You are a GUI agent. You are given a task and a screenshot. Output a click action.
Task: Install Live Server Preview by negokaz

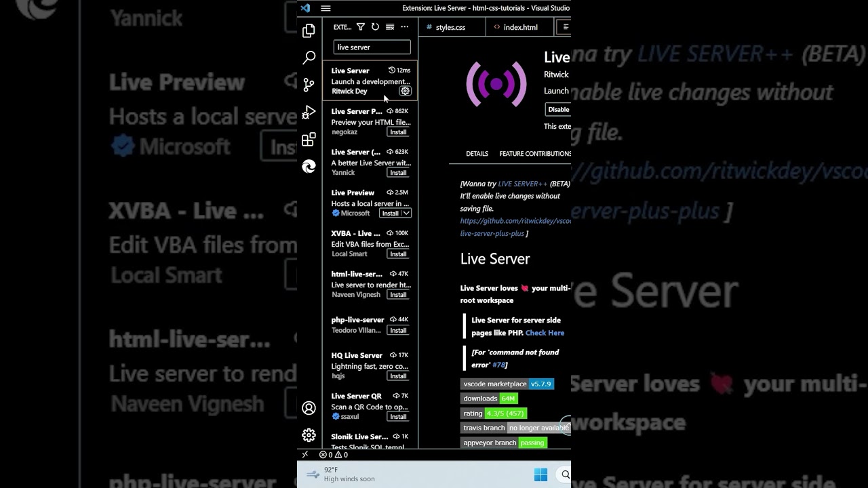point(398,131)
